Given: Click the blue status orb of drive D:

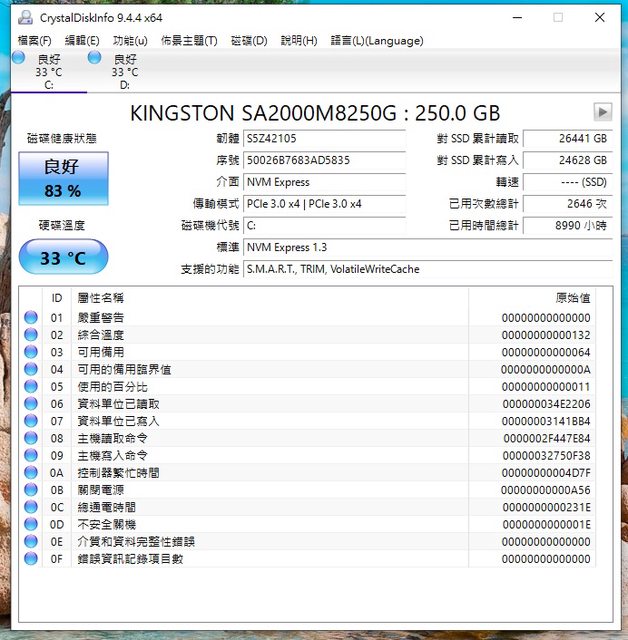Looking at the screenshot, I should click(x=94, y=58).
